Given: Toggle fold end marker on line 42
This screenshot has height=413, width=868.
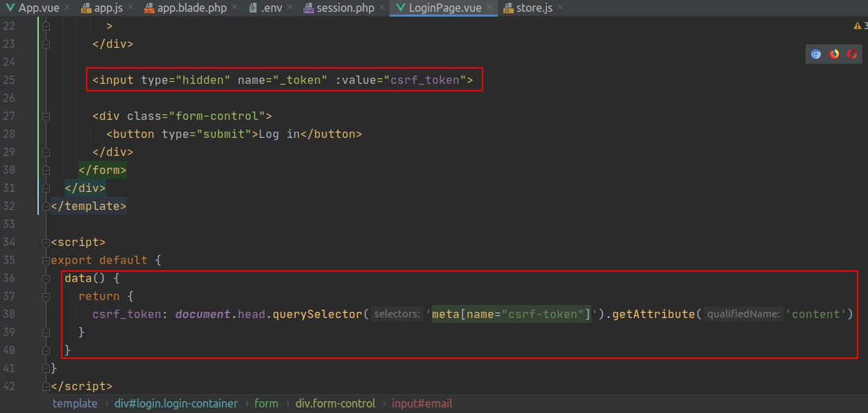Looking at the screenshot, I should tap(46, 386).
